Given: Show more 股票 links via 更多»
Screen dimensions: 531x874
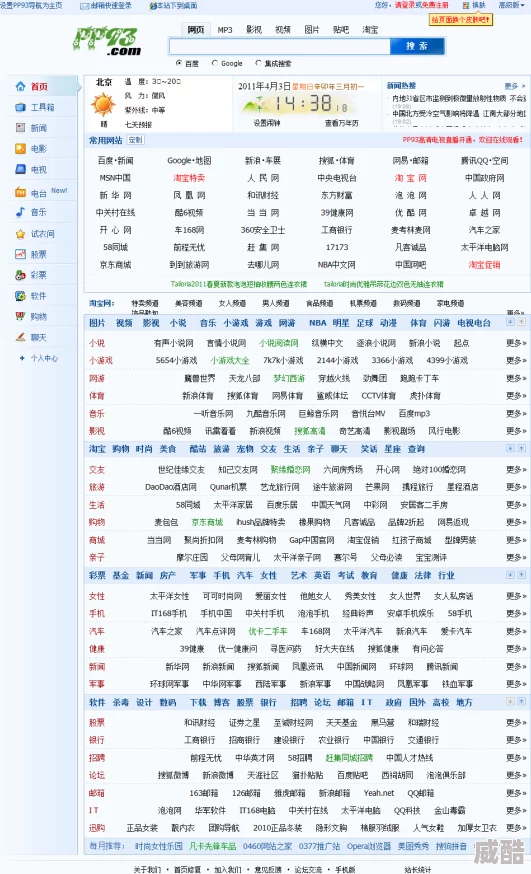Looking at the screenshot, I should [516, 722].
